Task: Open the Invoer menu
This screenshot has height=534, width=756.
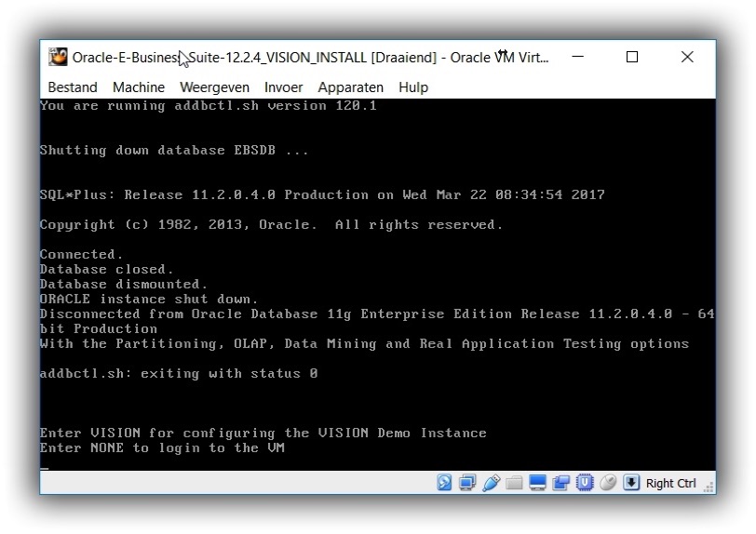Action: coord(283,87)
